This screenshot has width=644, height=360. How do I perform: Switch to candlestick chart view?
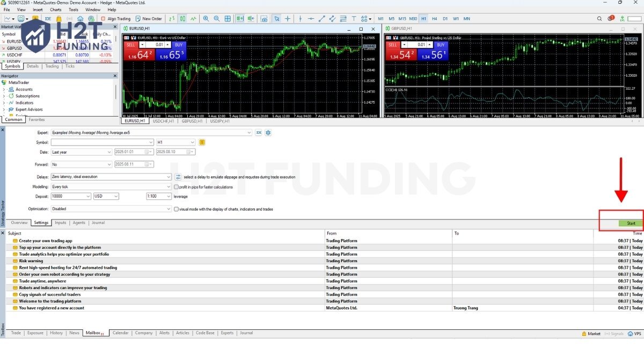click(x=182, y=19)
